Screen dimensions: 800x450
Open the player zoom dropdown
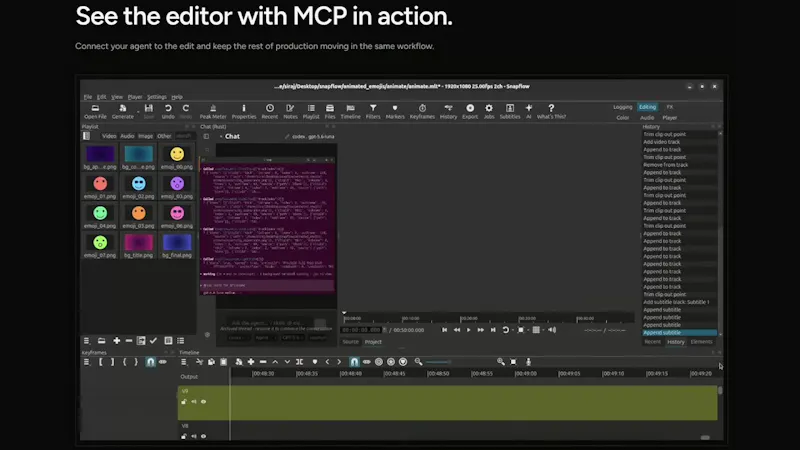[x=522, y=330]
